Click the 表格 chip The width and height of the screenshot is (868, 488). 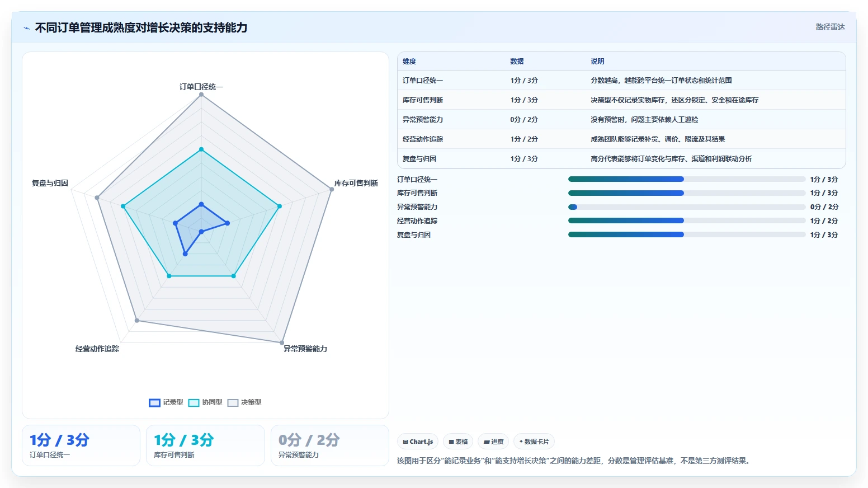[458, 442]
